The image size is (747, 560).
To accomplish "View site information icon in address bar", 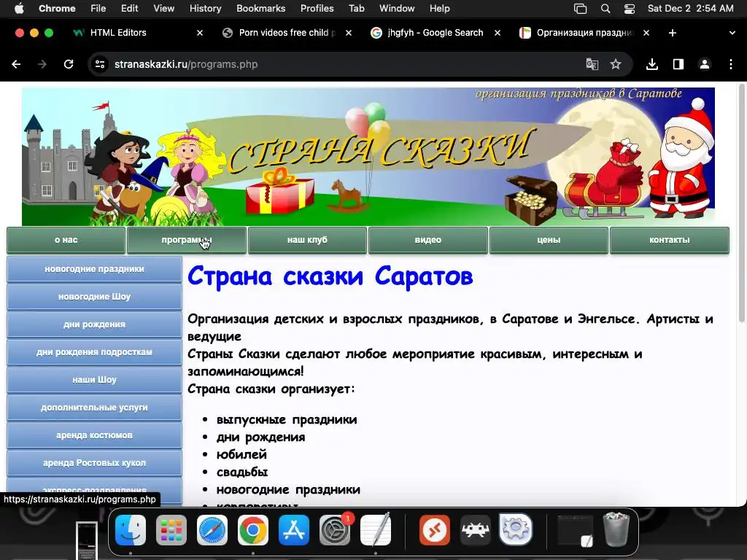I will click(99, 64).
